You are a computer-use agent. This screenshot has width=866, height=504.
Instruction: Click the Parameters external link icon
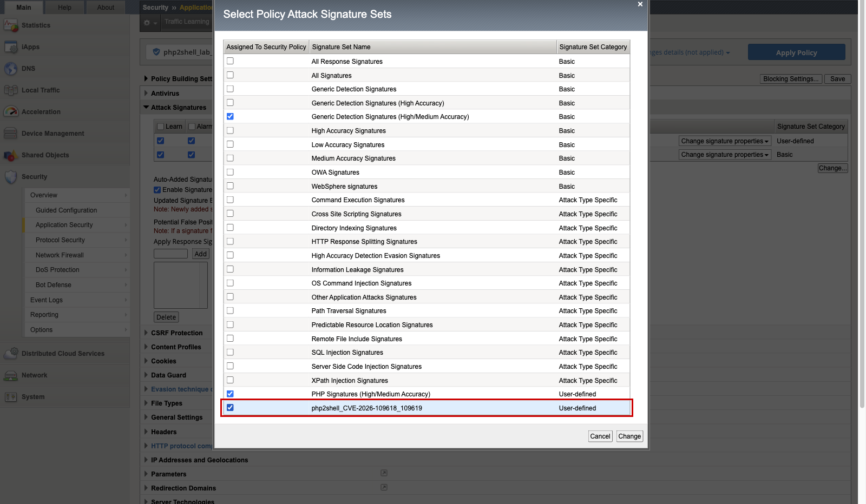384,473
